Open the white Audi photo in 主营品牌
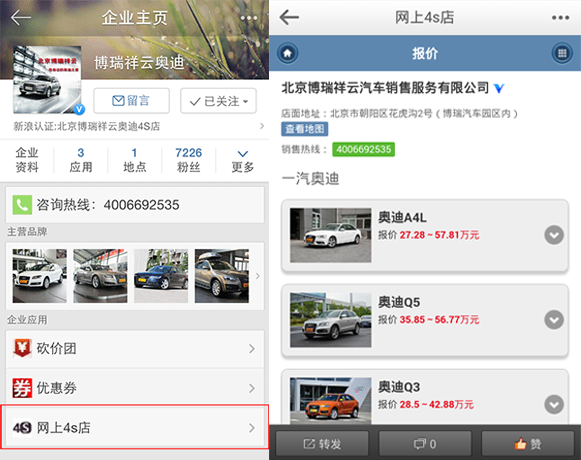 click(x=40, y=276)
